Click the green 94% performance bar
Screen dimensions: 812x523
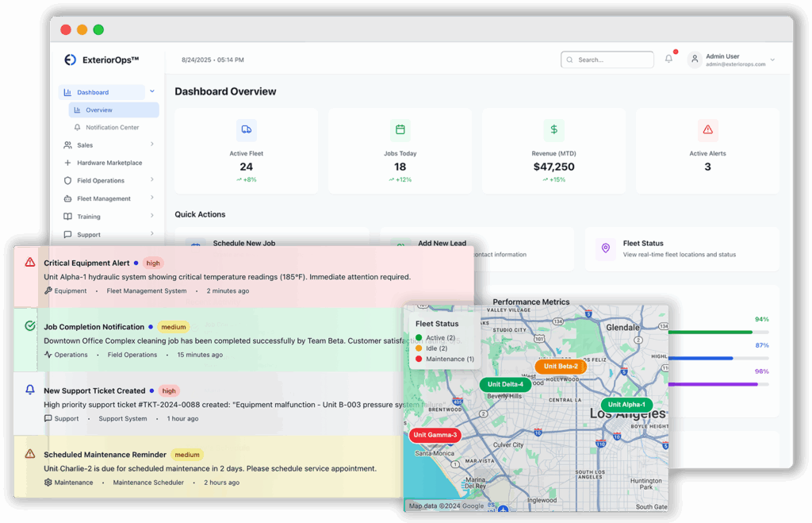point(710,332)
